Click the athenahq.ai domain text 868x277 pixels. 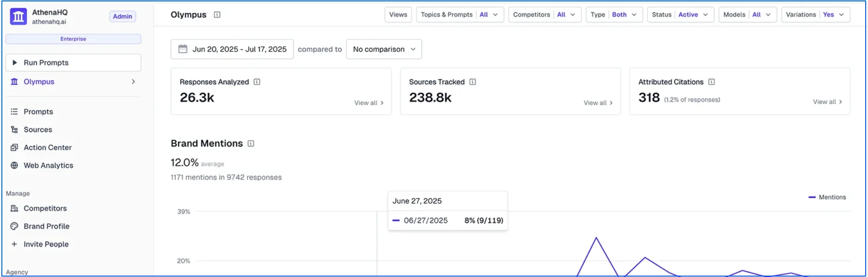49,22
